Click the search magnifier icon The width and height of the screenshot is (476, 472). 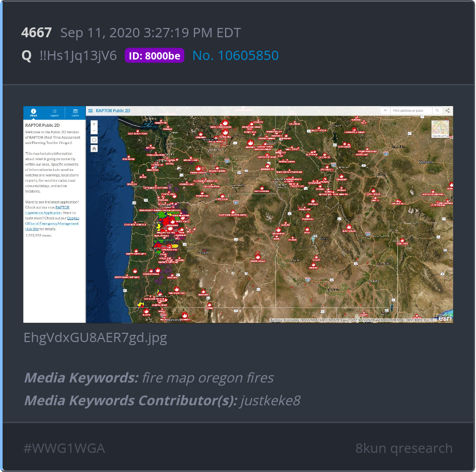[437, 111]
